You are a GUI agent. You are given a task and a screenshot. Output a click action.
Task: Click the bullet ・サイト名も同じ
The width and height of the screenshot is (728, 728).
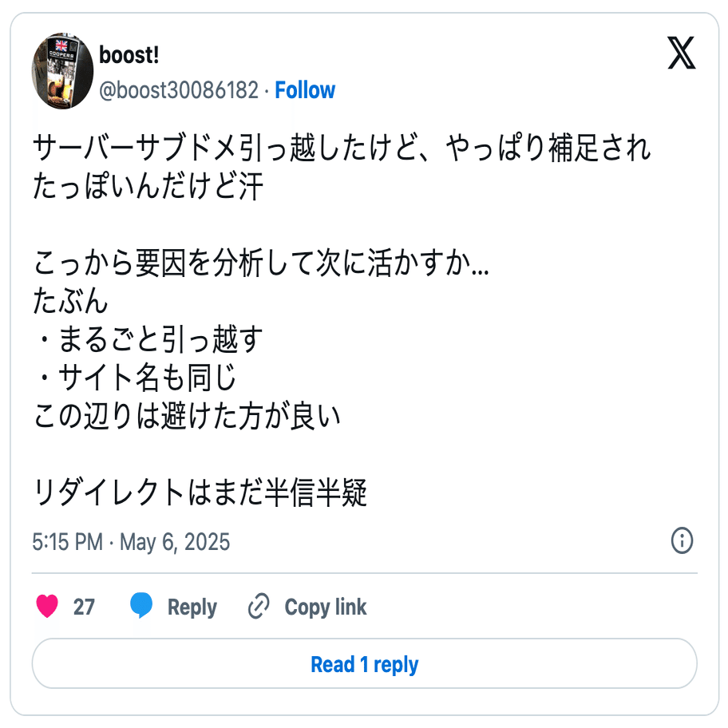(x=135, y=377)
